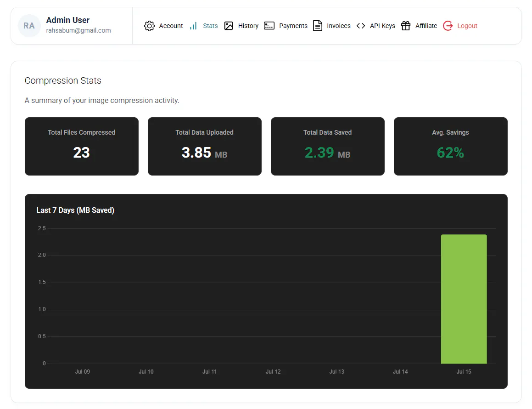Select the Total Data Uploaded card
Screen dimensions: 532x409
(x=205, y=147)
